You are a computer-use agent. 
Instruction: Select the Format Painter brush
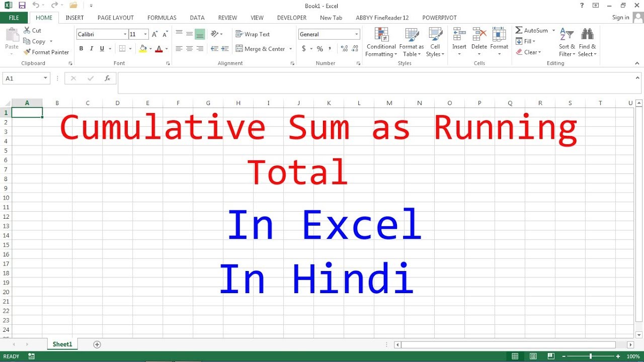click(x=27, y=52)
